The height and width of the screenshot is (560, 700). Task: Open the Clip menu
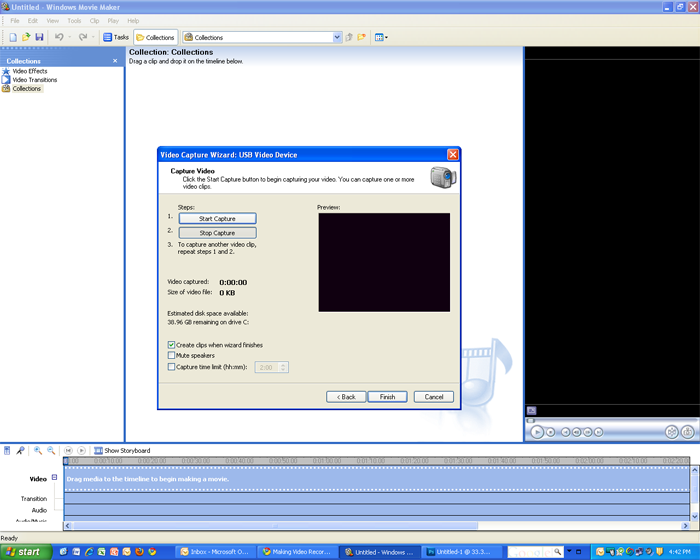(94, 21)
